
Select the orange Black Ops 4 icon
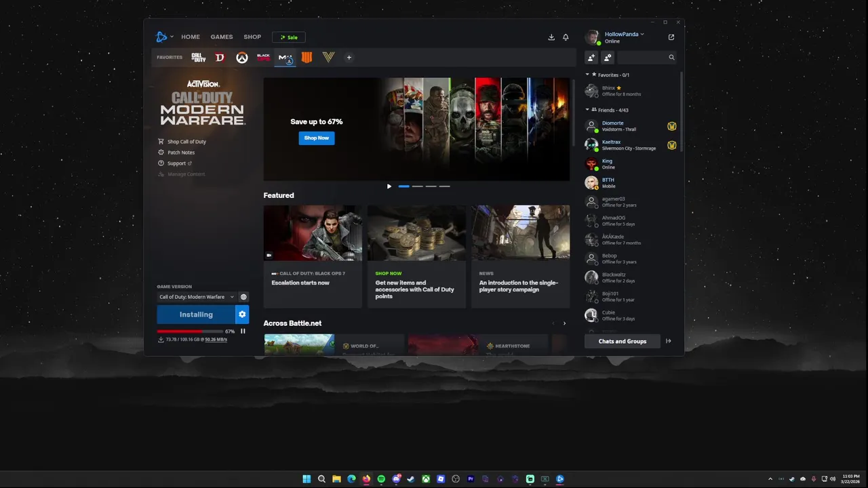[x=307, y=58]
